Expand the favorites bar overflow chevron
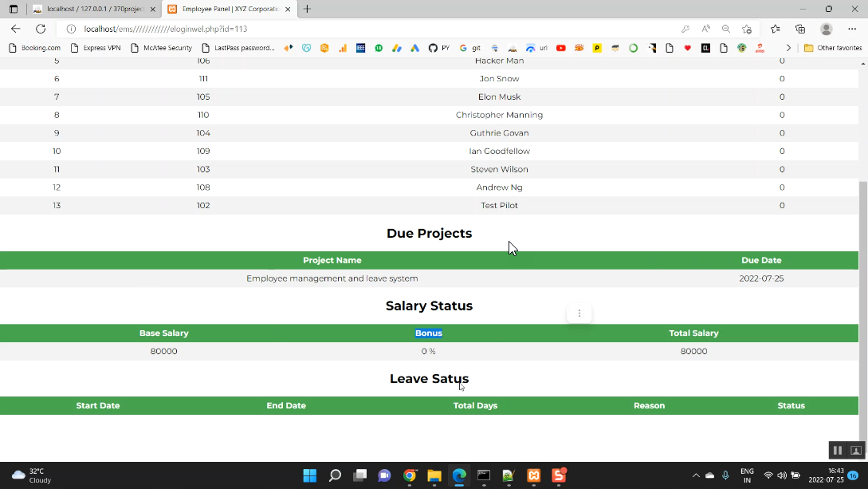This screenshot has height=489, width=868. [x=788, y=48]
